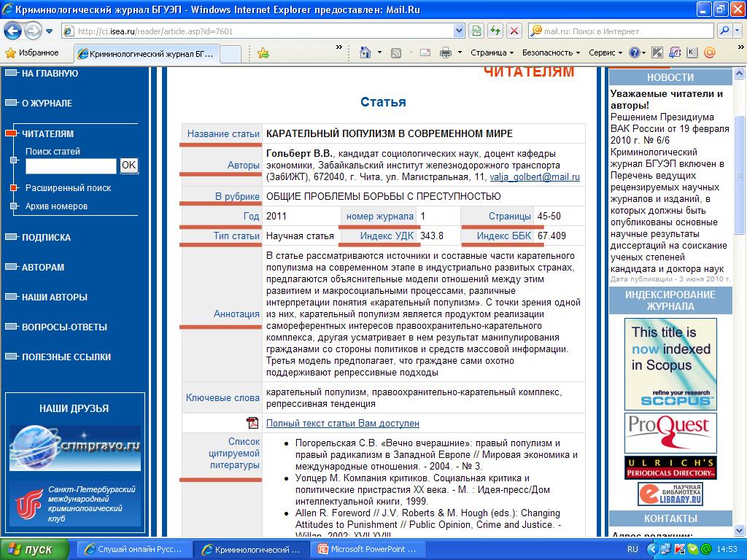Open the Архив номеров link
The width and height of the screenshot is (747, 560).
coord(56,206)
